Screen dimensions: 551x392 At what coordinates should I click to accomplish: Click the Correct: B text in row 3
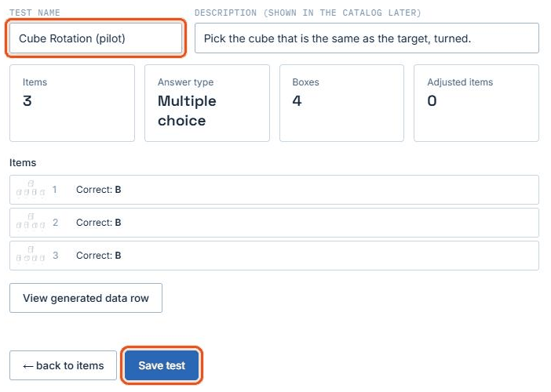click(x=98, y=255)
